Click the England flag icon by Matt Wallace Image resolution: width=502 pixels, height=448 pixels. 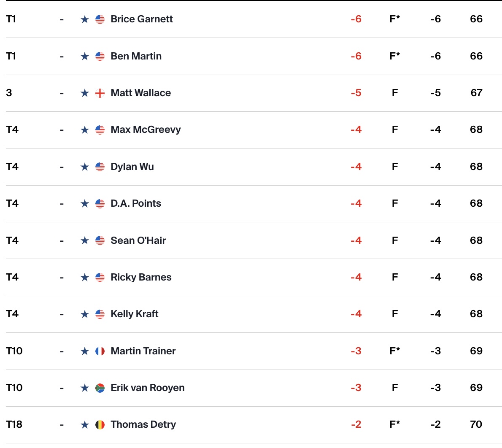(x=100, y=93)
